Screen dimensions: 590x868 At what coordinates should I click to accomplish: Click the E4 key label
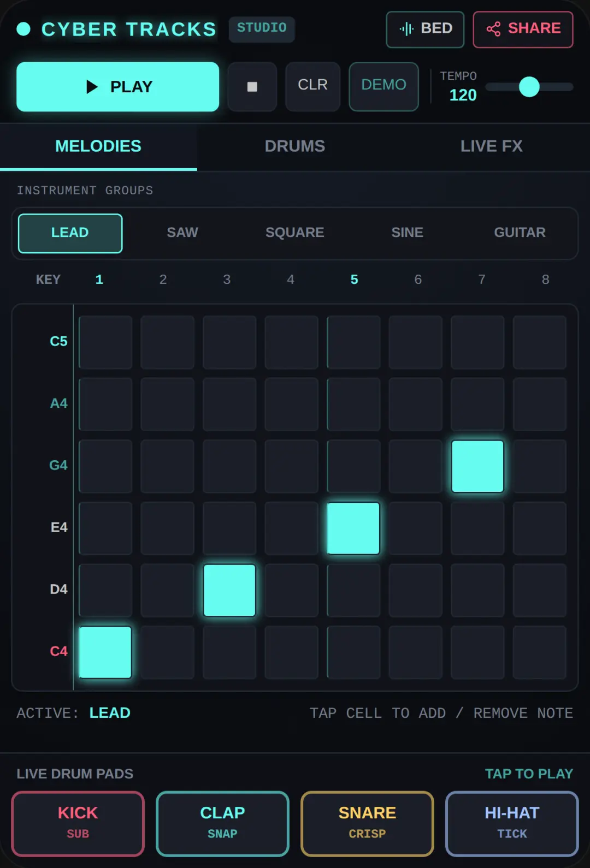tap(59, 527)
